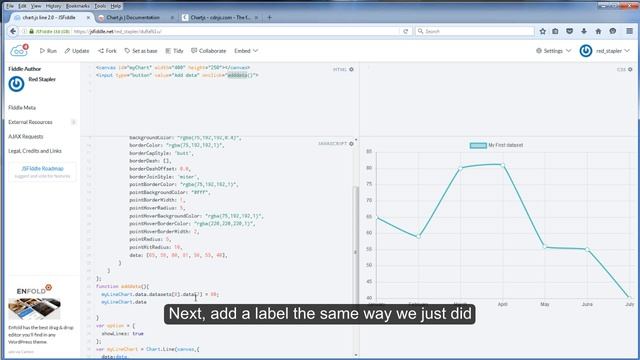Image resolution: width=640 pixels, height=360 pixels.
Task: Open the red_stapler user menu
Action: point(613,51)
